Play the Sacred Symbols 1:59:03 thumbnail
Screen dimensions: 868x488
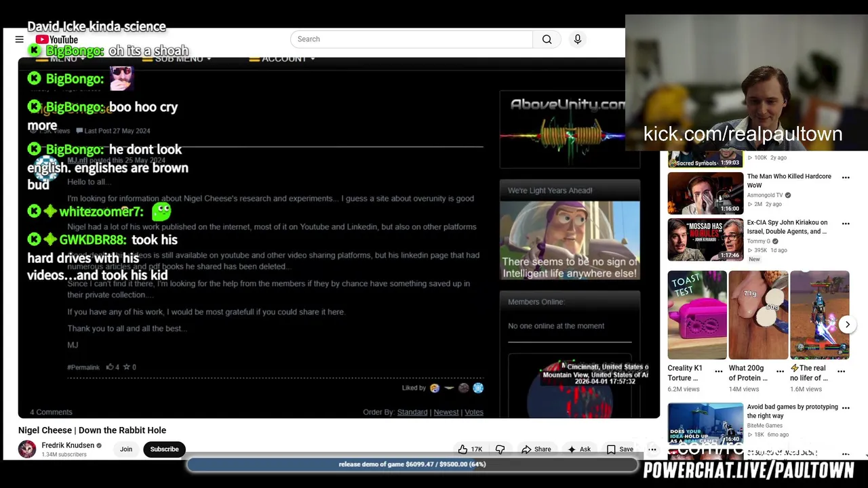[705, 160]
